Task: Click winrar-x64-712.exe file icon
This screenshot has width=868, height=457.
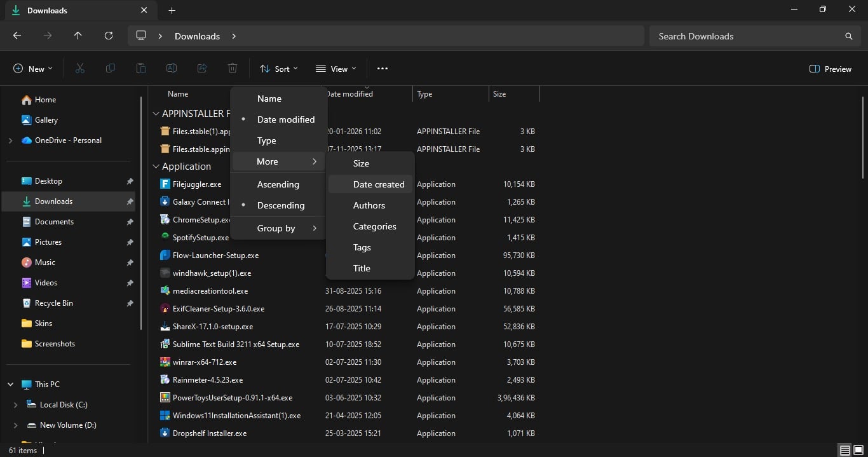Action: [165, 362]
